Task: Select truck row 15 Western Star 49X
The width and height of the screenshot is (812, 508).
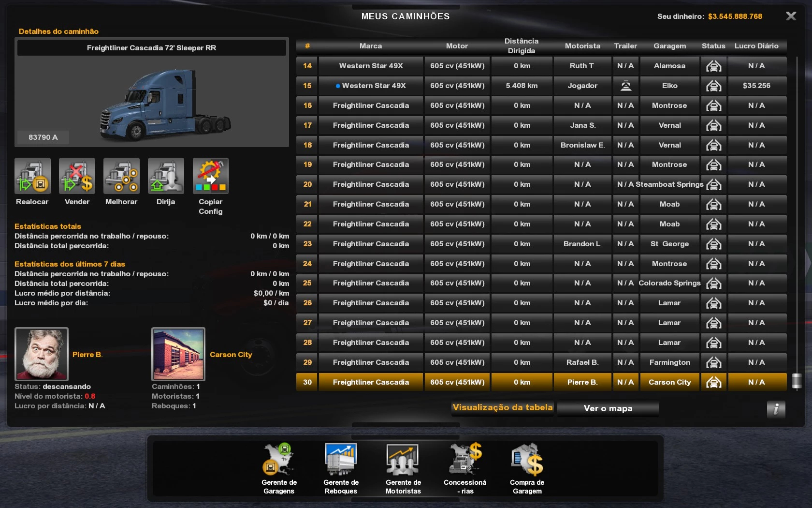Action: [371, 86]
